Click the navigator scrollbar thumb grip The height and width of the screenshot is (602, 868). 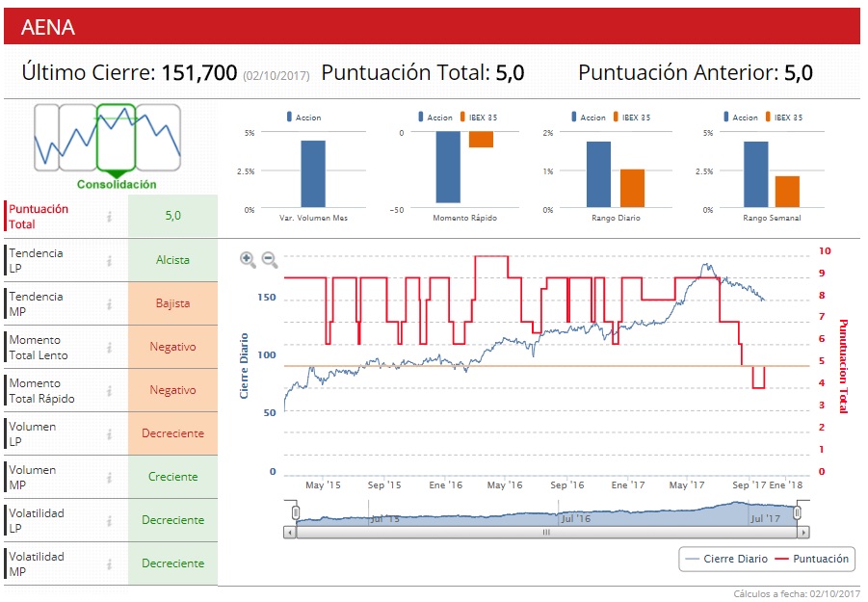[x=546, y=533]
